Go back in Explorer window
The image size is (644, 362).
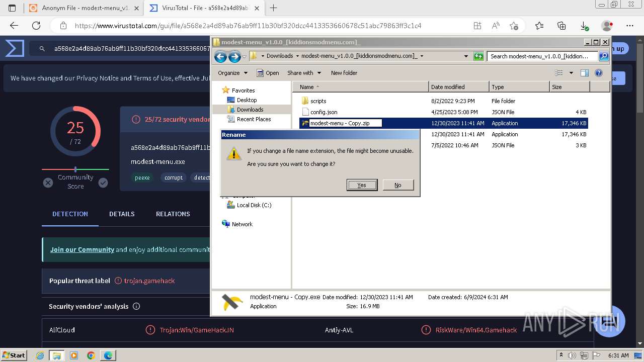point(220,56)
